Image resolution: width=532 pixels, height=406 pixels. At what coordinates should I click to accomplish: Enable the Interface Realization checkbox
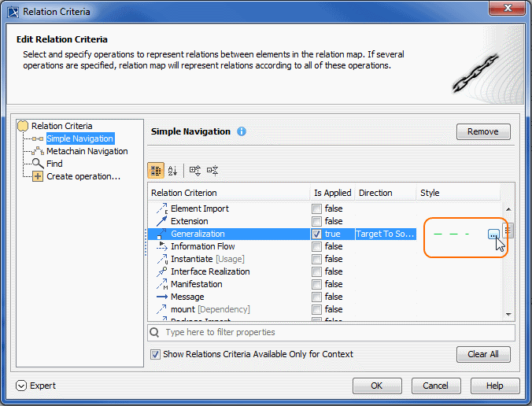(x=316, y=271)
